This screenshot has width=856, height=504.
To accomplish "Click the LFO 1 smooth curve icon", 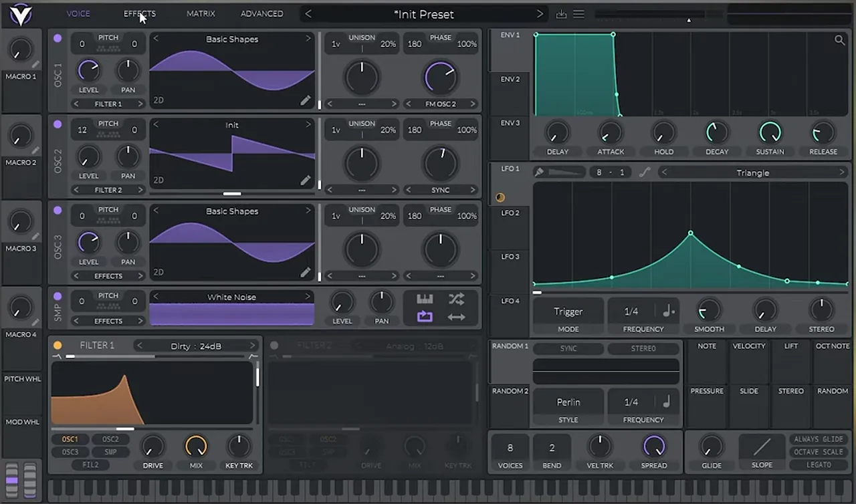I will [x=644, y=172].
